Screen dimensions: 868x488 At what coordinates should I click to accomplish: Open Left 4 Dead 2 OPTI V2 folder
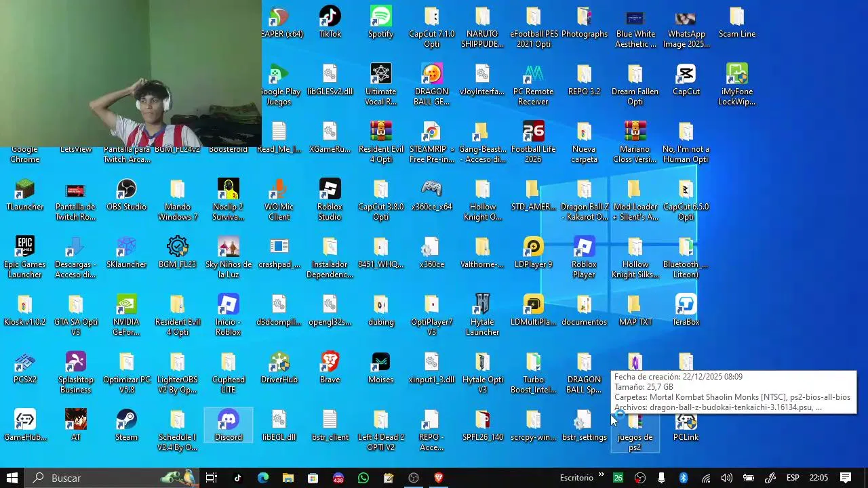[380, 430]
